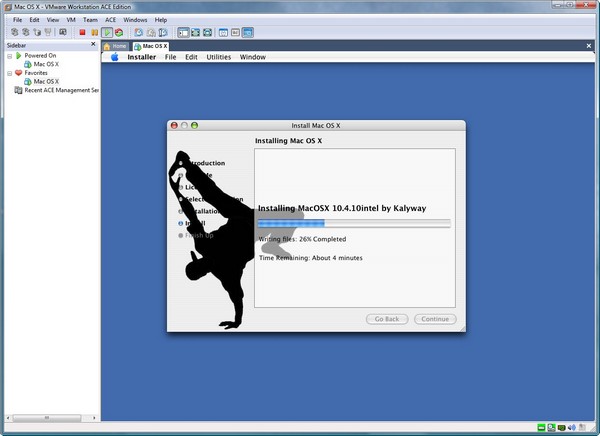
Task: Click the Continue button
Action: pyautogui.click(x=435, y=319)
